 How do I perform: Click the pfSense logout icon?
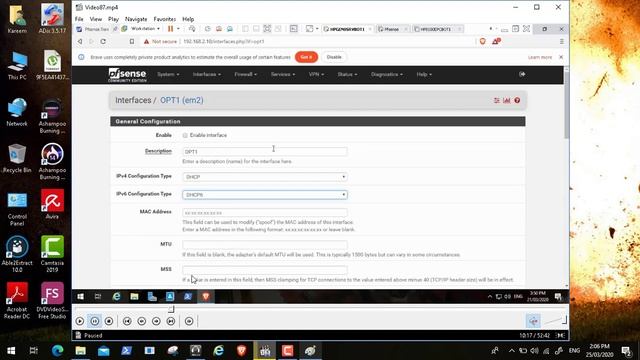click(522, 74)
